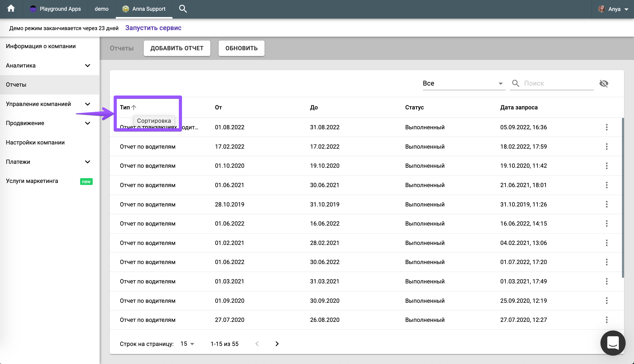Image resolution: width=634 pixels, height=364 pixels.
Task: Change rows per page dropdown
Action: tap(188, 344)
